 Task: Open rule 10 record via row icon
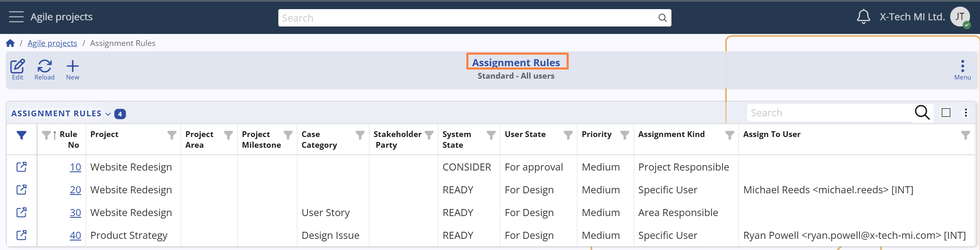(22, 167)
